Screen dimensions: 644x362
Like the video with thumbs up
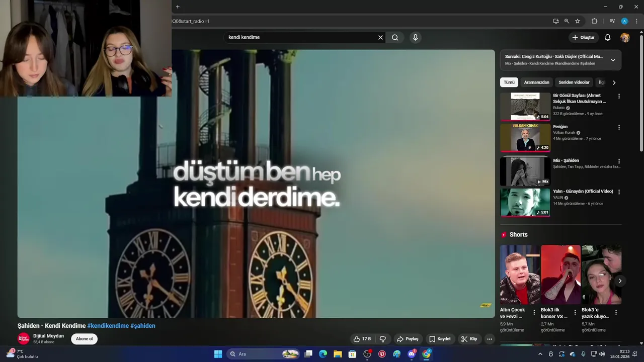(x=362, y=339)
